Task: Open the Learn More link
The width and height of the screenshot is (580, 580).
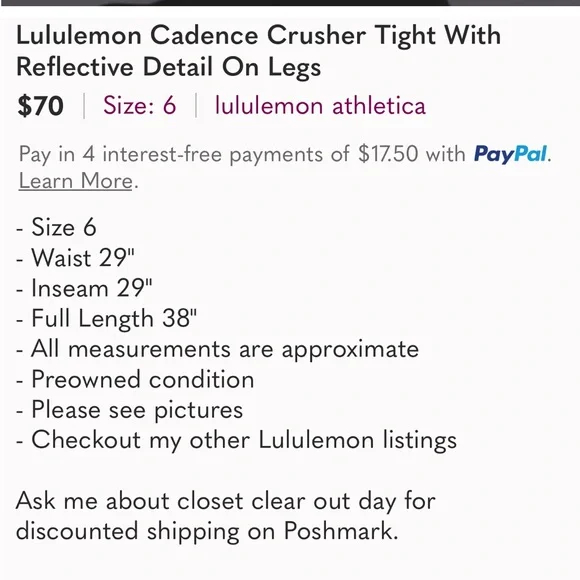Action: click(75, 181)
